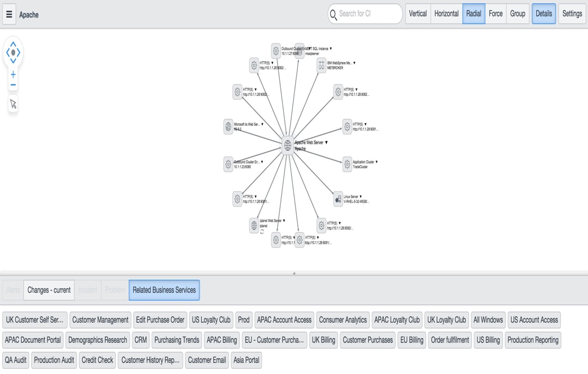Image resolution: width=588 pixels, height=374 pixels.
Task: Click the Apache map title text
Action: 29,15
